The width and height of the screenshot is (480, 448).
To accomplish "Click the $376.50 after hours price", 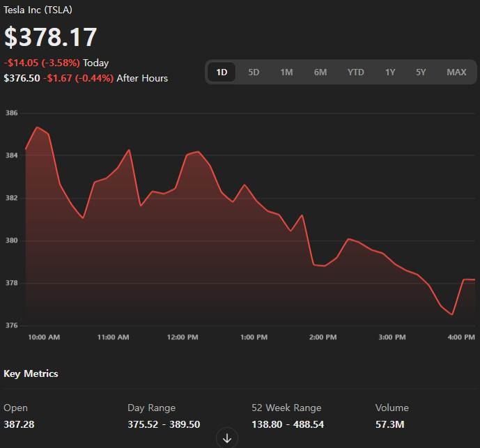I will [22, 78].
